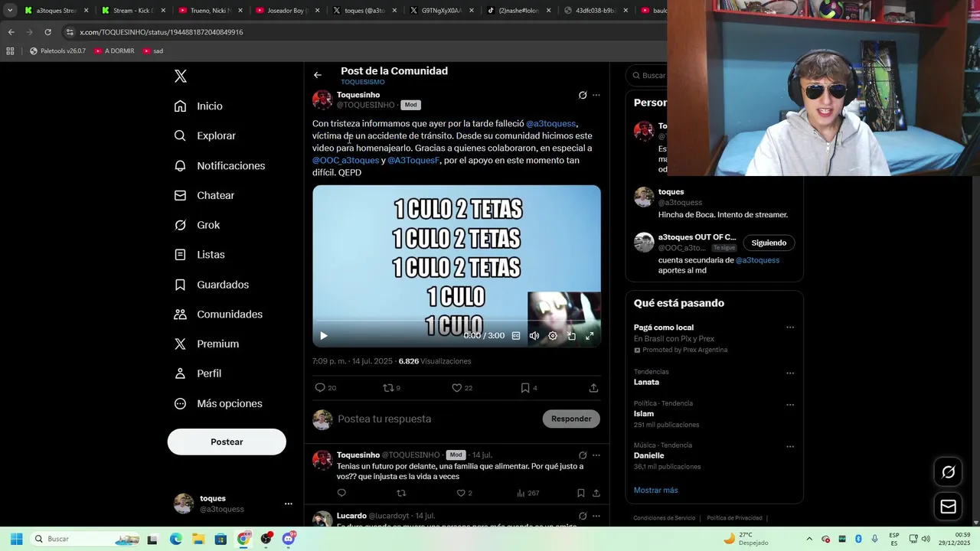Like Toquesinho's reply with 2 likes
The height and width of the screenshot is (551, 980).
pos(464,493)
